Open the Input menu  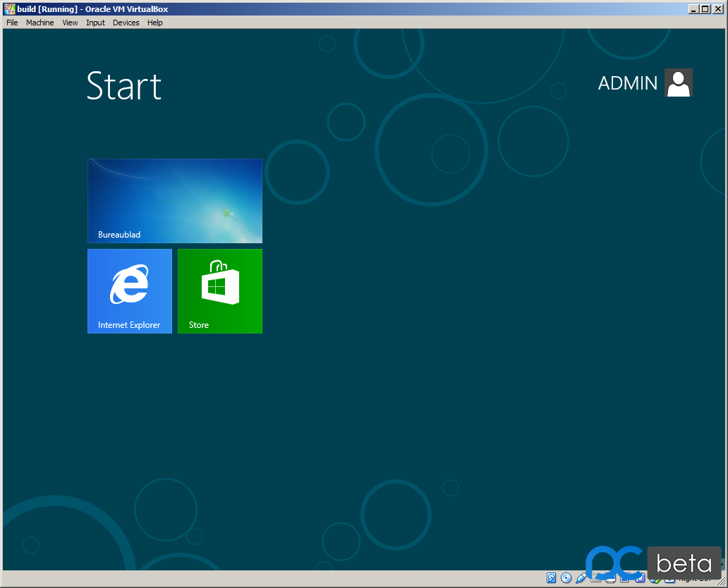point(95,23)
